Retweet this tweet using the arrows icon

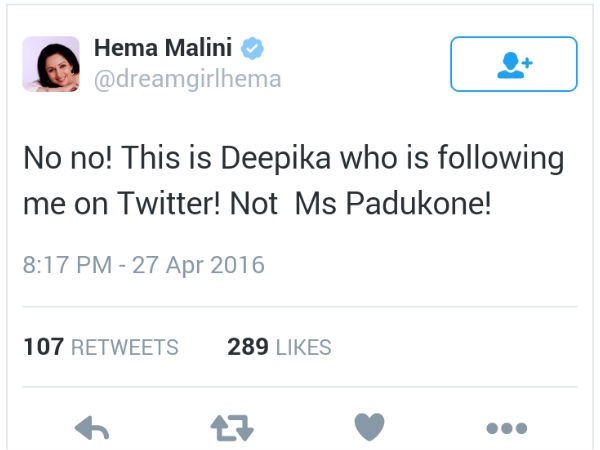[232, 428]
